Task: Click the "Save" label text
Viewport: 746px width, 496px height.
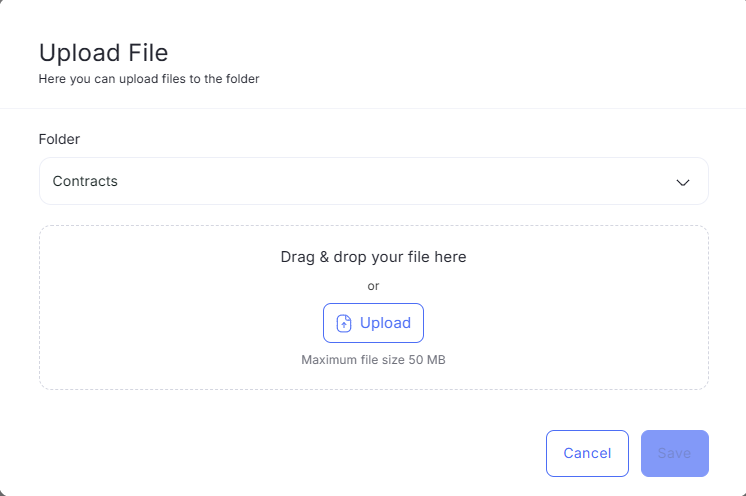Action: click(674, 453)
